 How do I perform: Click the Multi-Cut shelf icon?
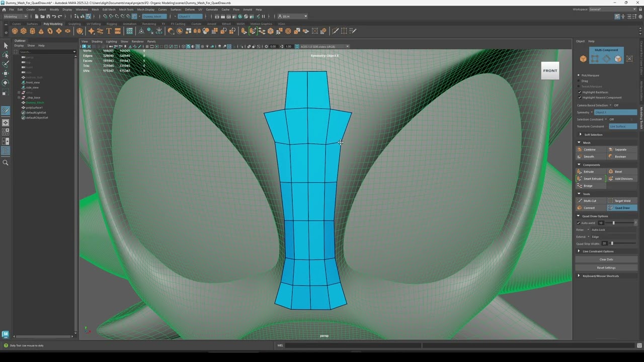pyautogui.click(x=336, y=31)
